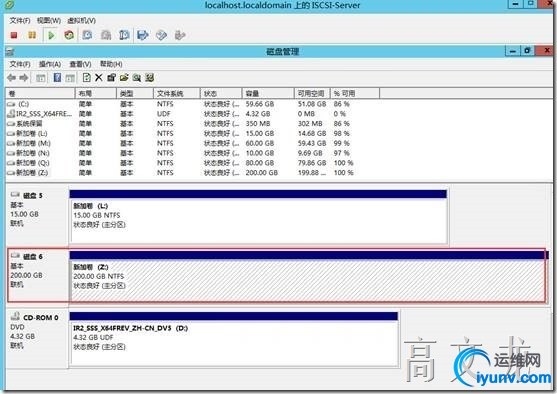Click the blue floppy connect icon in the VM toolbar

click(143, 35)
